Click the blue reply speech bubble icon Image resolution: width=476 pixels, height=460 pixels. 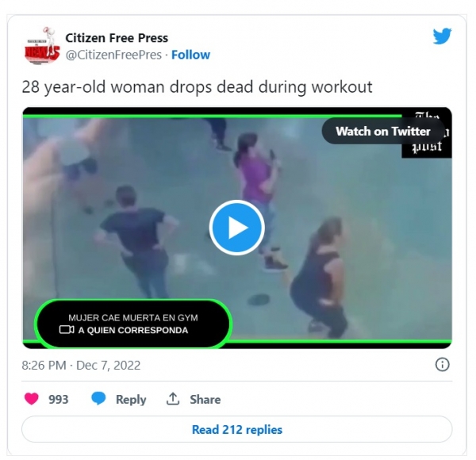point(98,398)
